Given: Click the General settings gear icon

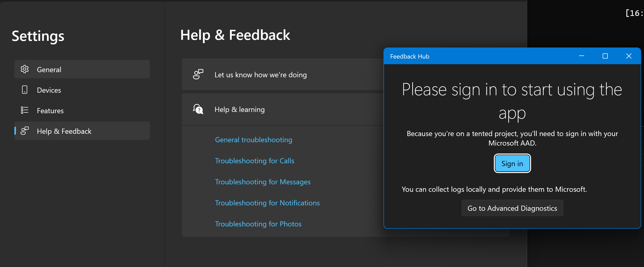Looking at the screenshot, I should [x=25, y=69].
